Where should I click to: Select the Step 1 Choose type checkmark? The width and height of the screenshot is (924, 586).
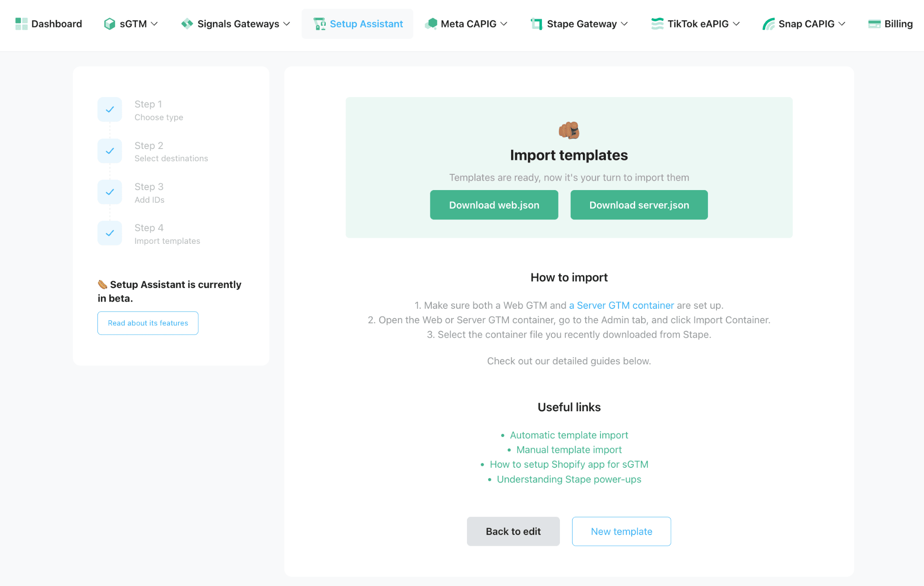(110, 109)
